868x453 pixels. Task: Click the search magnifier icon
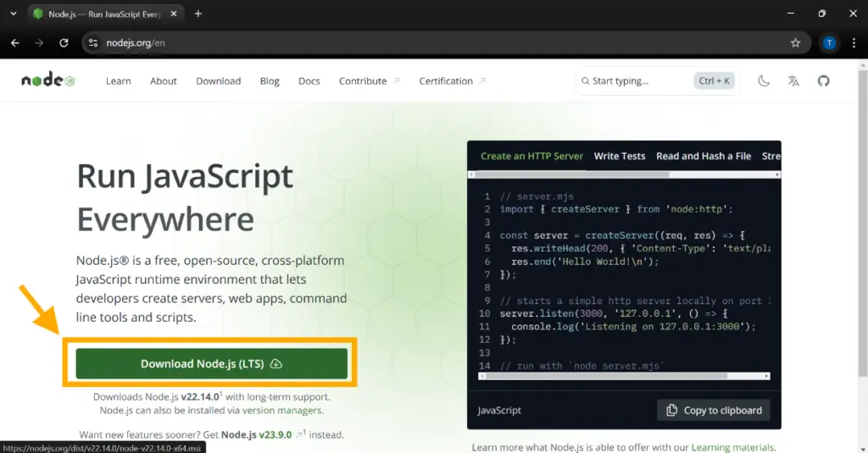click(585, 80)
